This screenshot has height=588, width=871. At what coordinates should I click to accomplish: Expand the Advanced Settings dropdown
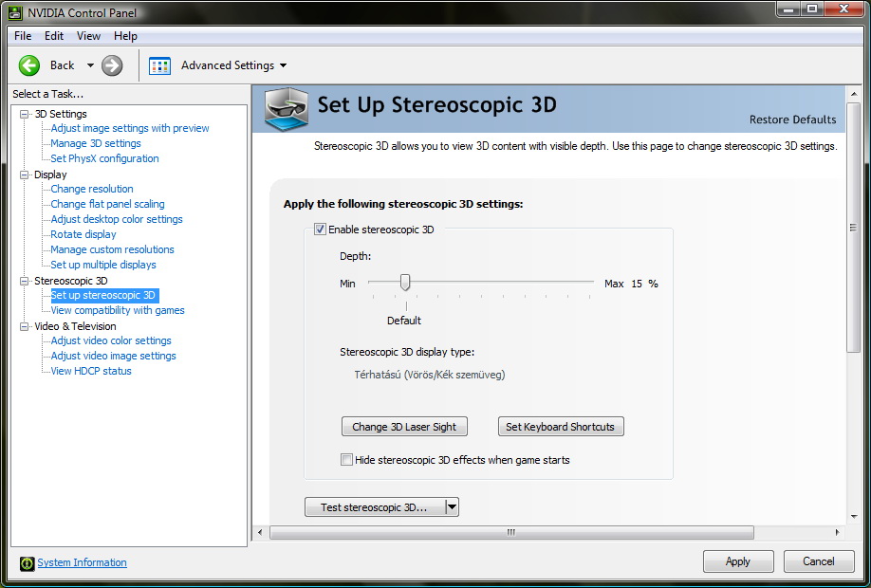[x=283, y=65]
